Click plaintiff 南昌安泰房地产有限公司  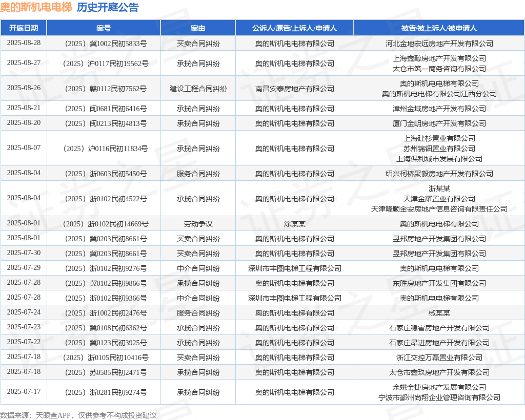pos(295,89)
